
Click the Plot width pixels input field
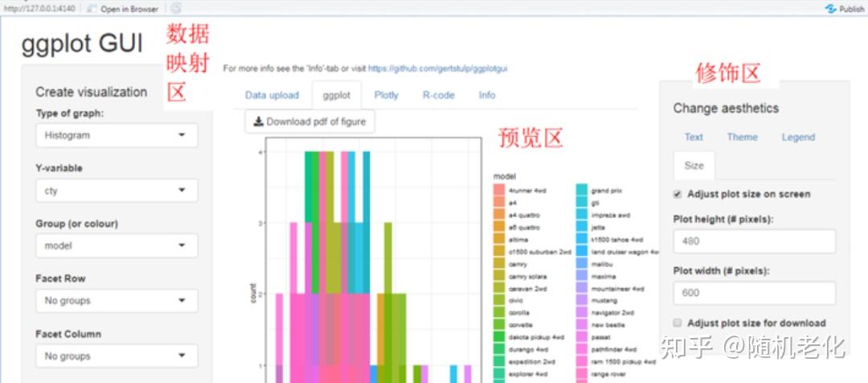coord(754,293)
